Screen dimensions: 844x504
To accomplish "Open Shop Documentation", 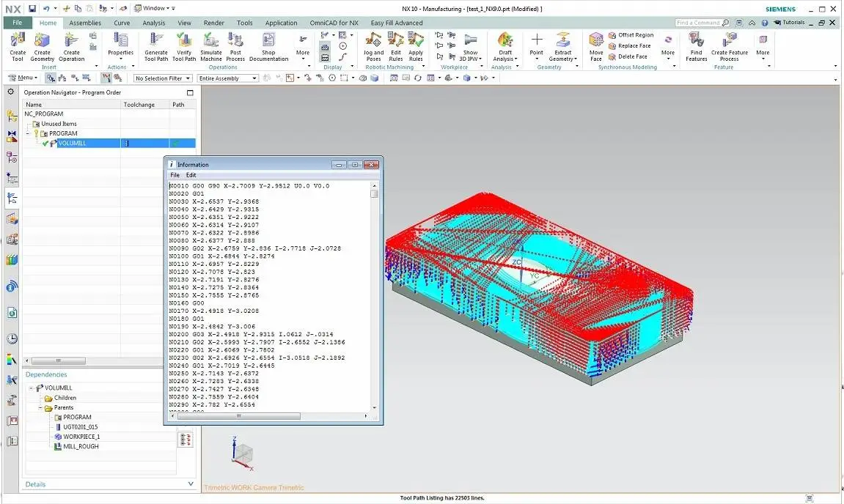I will (x=268, y=47).
